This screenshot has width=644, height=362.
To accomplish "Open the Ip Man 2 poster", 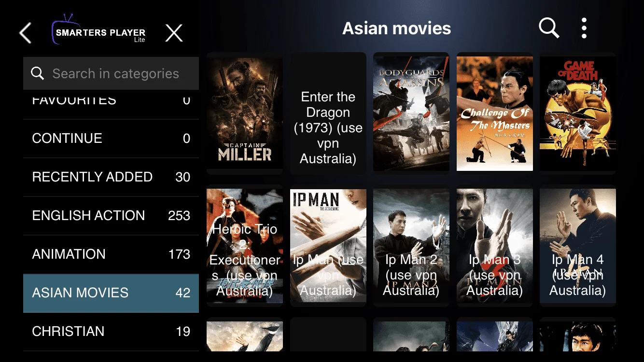I will click(x=411, y=246).
